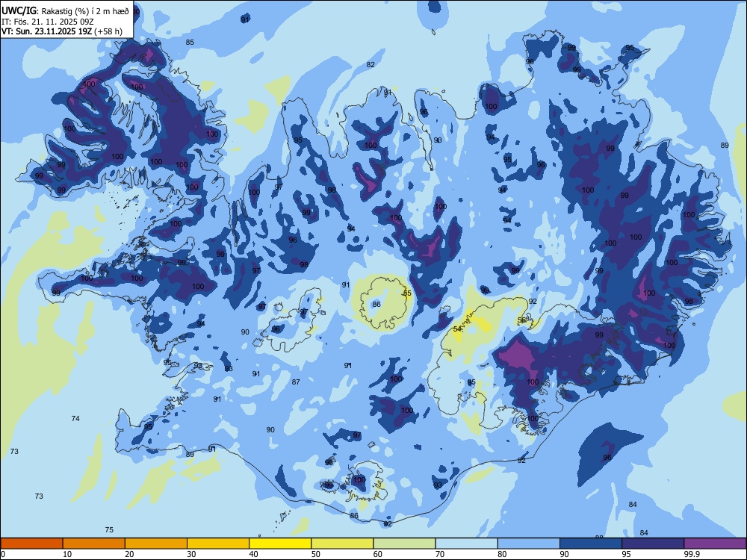Click the '60' legend scale label

(x=378, y=554)
